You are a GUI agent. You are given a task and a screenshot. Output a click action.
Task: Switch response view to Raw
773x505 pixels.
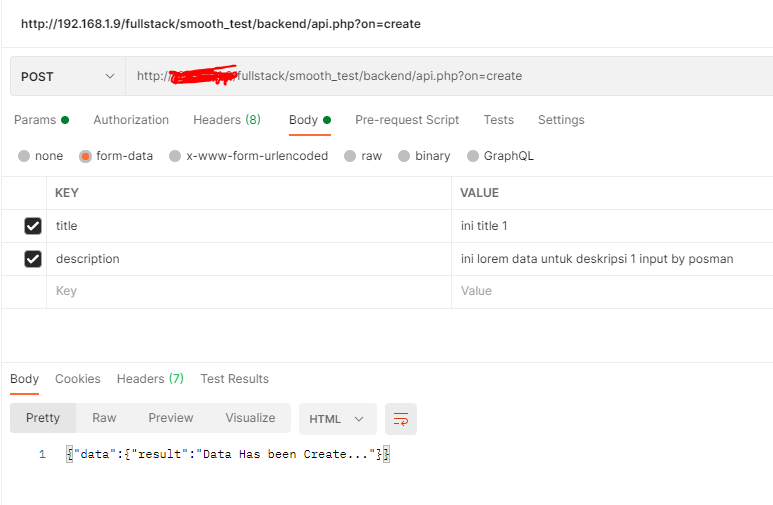tap(104, 418)
